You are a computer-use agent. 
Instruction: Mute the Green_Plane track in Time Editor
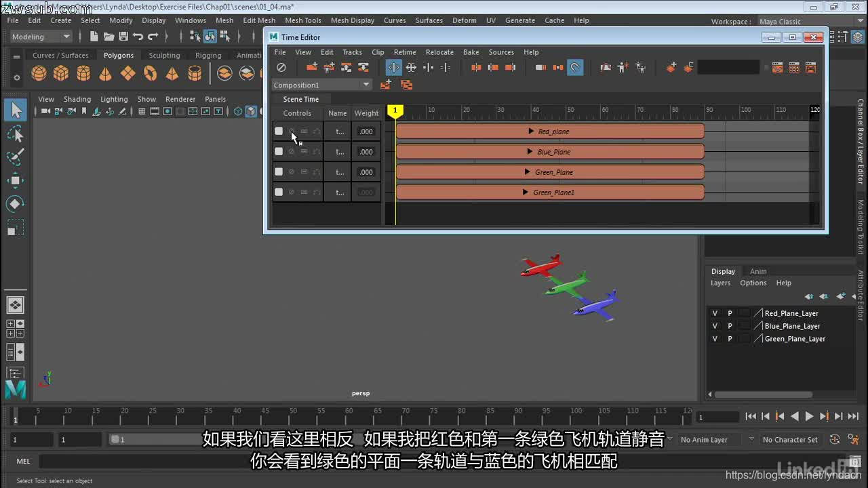[291, 171]
